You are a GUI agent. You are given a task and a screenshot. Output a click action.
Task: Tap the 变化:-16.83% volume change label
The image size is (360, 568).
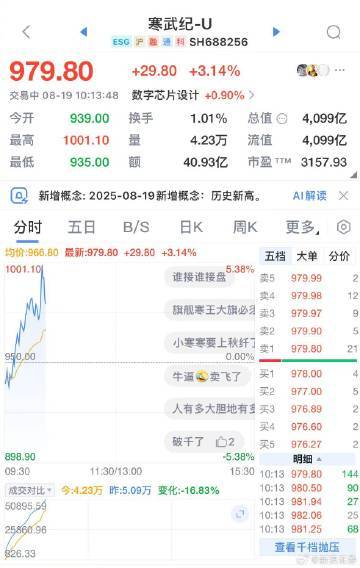[188, 490]
